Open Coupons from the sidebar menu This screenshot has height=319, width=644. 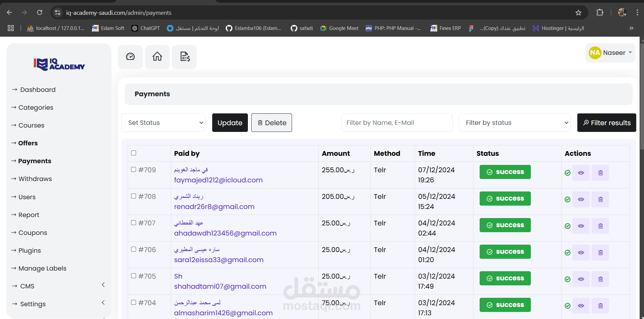point(33,233)
